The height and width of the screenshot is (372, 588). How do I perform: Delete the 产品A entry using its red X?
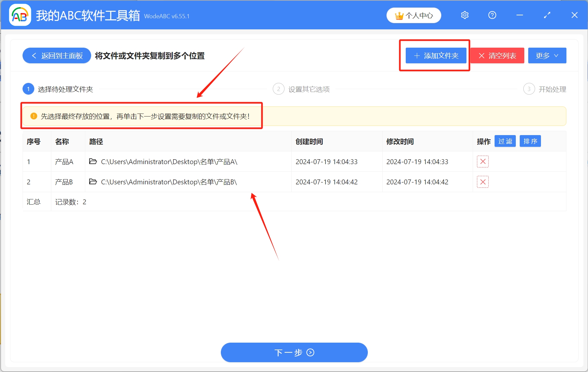pyautogui.click(x=483, y=162)
